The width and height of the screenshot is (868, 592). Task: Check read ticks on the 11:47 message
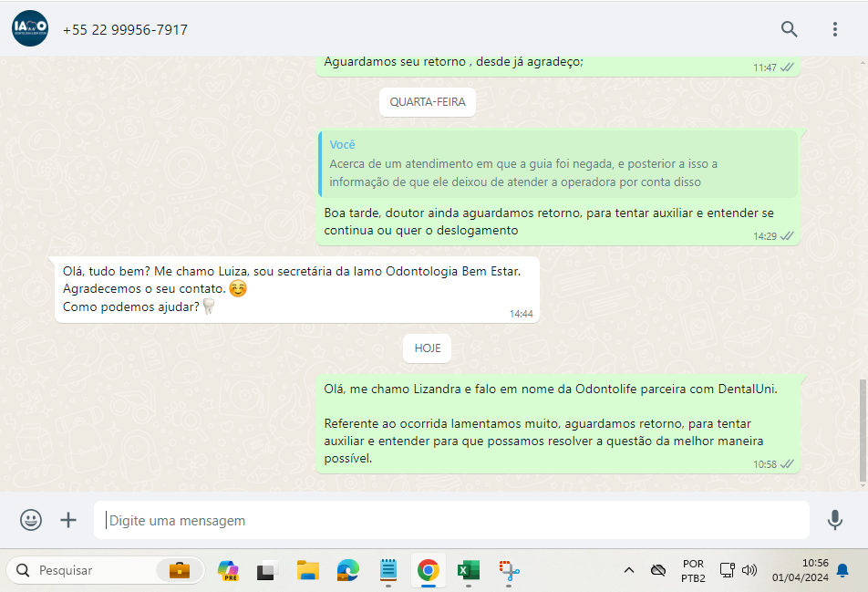pos(787,67)
